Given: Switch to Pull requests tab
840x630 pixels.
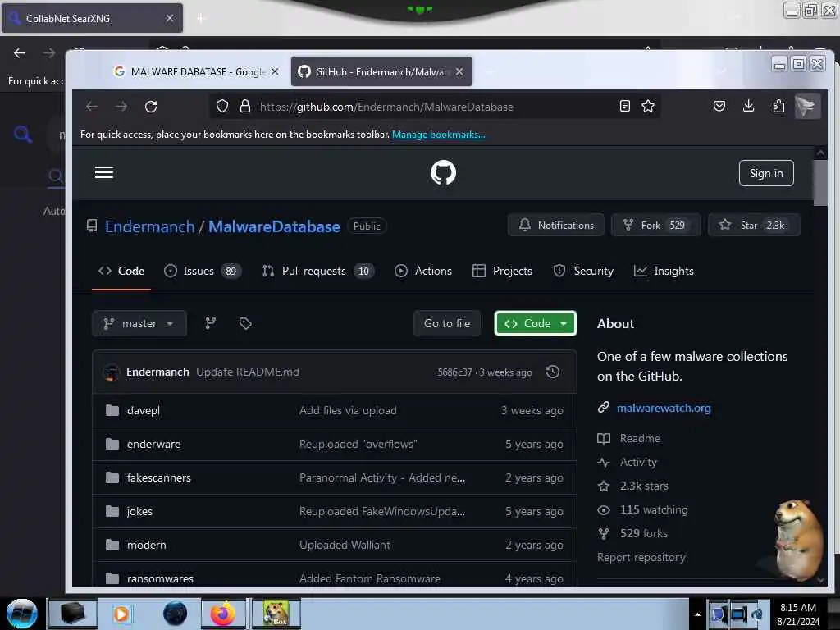Looking at the screenshot, I should click(x=318, y=271).
